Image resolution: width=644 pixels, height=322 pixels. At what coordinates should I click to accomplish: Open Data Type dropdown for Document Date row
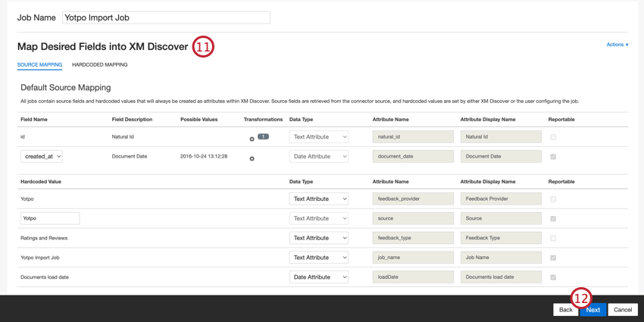[x=319, y=157]
